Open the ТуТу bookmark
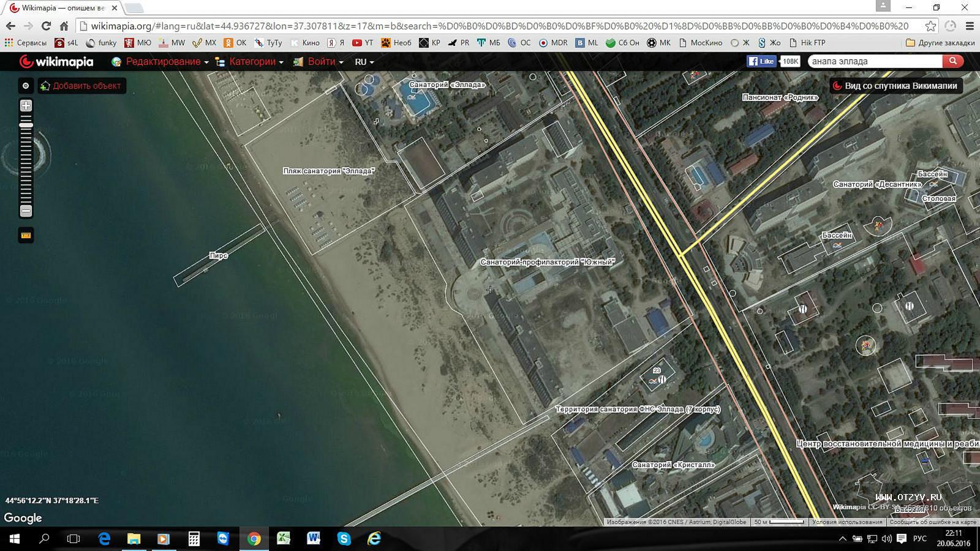Screen dimensions: 980x551 (268, 43)
